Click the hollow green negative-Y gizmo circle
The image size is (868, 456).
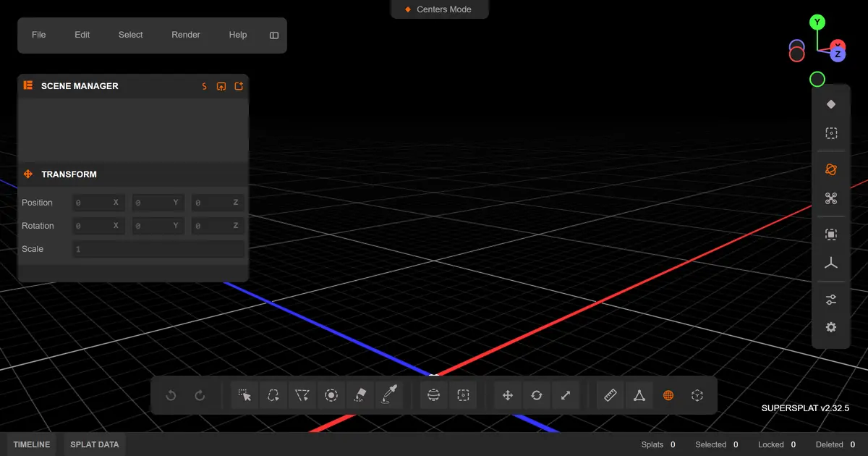(x=817, y=79)
